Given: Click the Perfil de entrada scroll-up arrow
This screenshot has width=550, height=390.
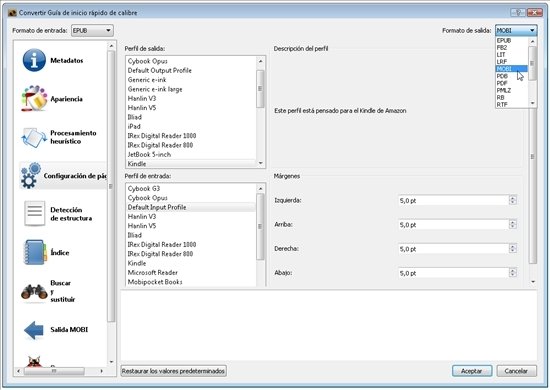Looking at the screenshot, I should click(x=260, y=189).
